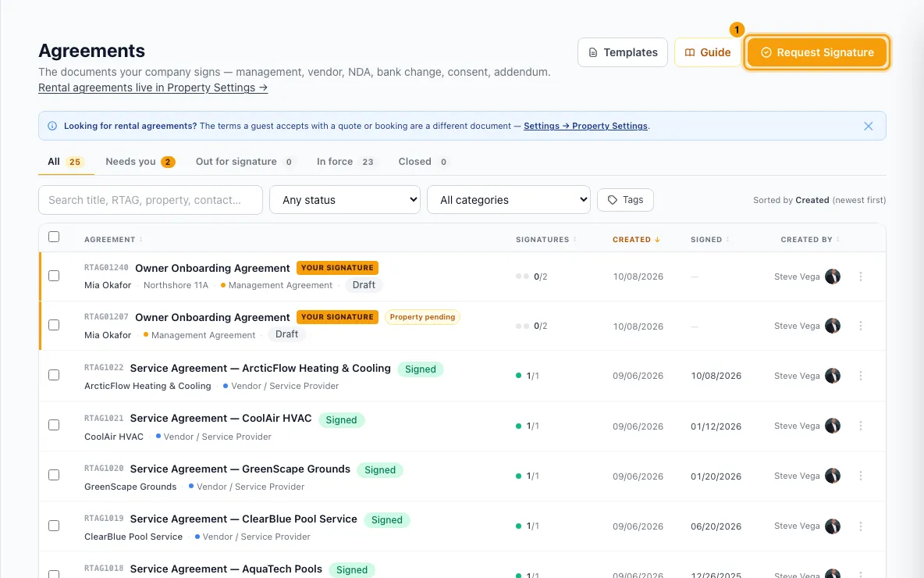
Task: Check the RTAG01207 Owner Onboarding row checkbox
Action: 54,325
